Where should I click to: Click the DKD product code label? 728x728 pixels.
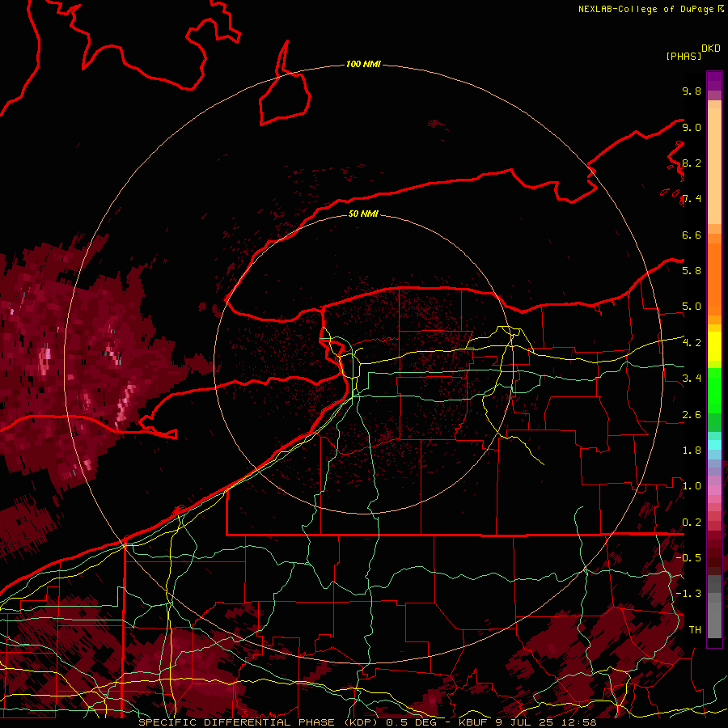710,49
